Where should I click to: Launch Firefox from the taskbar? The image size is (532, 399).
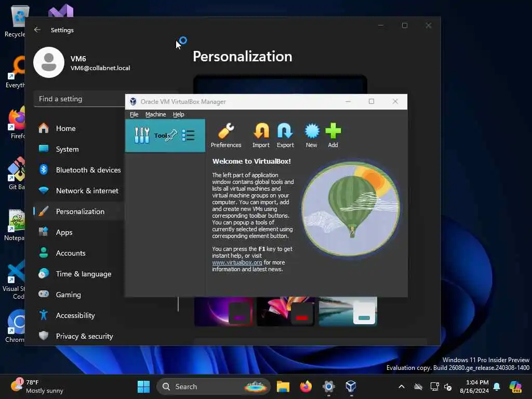[305, 387]
